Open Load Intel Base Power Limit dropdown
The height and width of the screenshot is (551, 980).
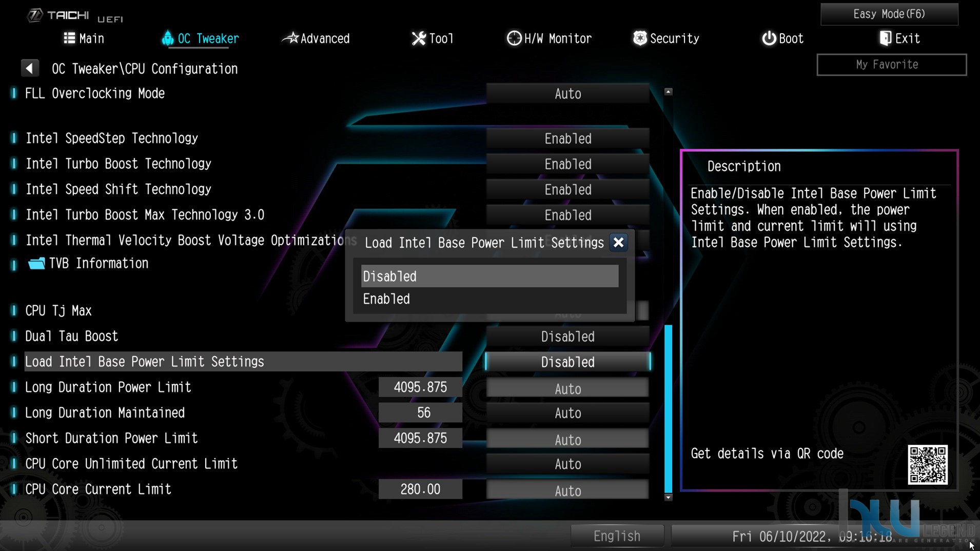(x=567, y=362)
